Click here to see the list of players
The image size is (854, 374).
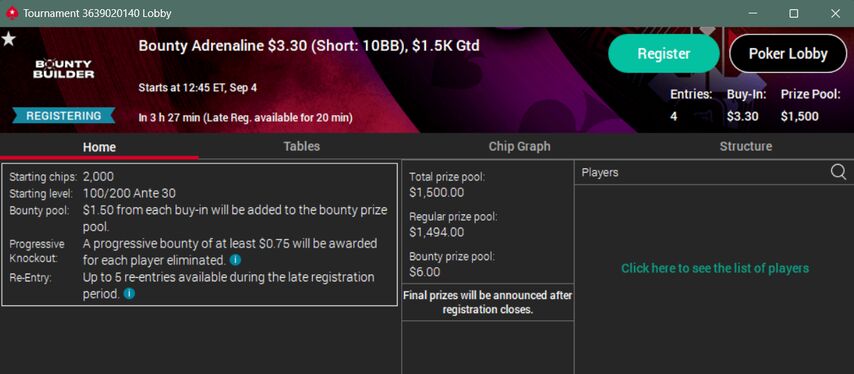(x=715, y=268)
